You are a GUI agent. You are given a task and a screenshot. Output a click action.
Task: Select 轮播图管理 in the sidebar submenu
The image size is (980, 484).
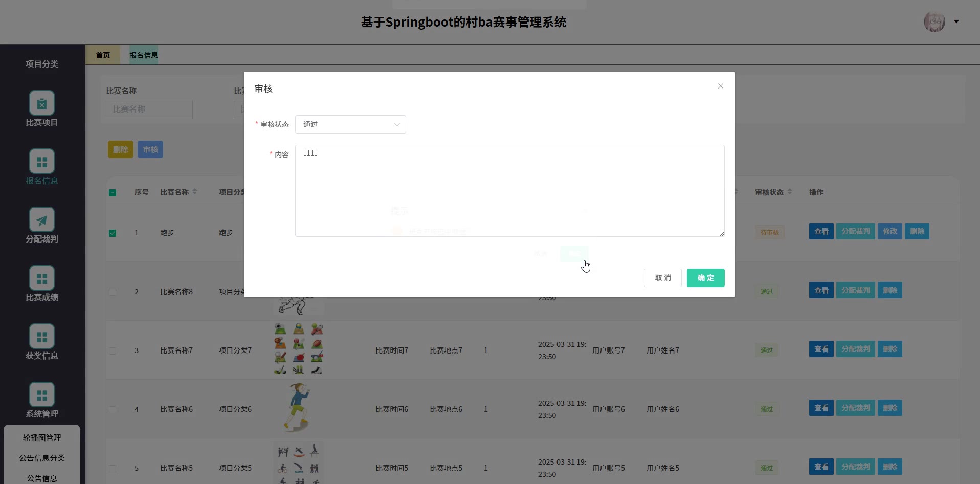click(42, 438)
